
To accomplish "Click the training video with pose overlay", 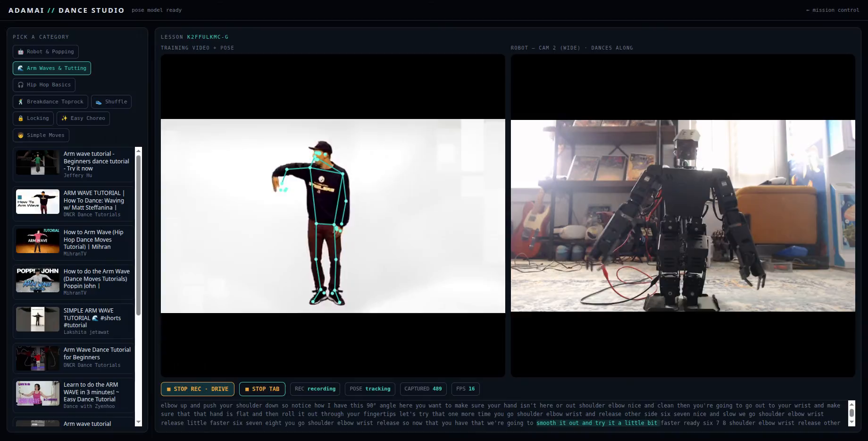I will pyautogui.click(x=333, y=216).
